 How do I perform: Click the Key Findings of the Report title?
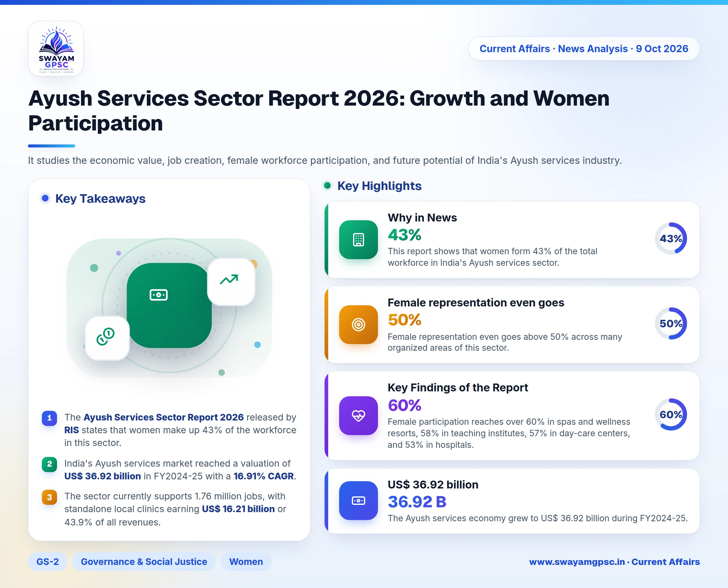pyautogui.click(x=458, y=387)
